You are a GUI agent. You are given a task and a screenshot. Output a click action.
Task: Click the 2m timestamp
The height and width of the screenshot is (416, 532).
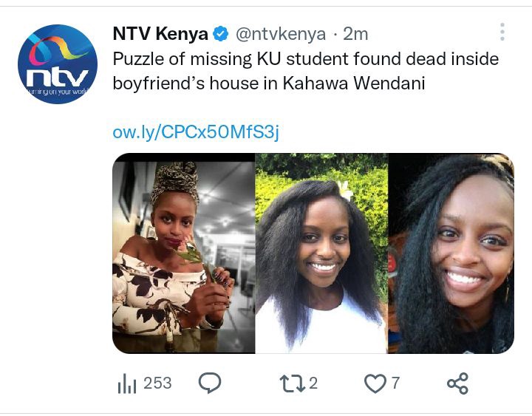(355, 34)
